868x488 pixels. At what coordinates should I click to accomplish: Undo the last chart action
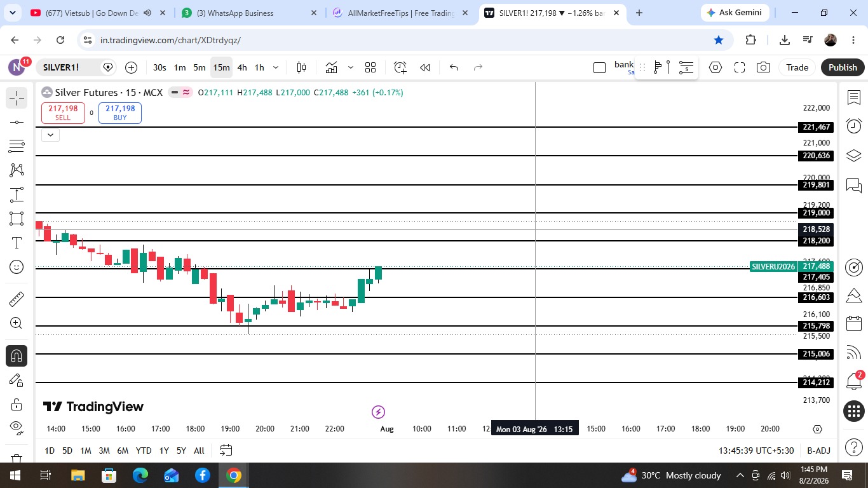(454, 67)
